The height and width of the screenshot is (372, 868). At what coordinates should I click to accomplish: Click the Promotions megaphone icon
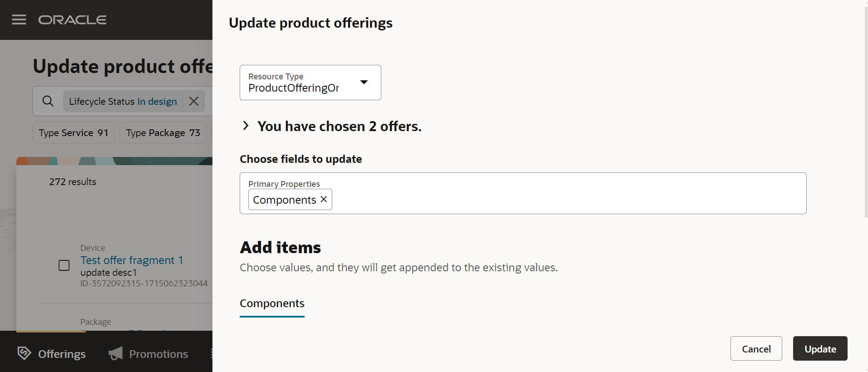115,353
